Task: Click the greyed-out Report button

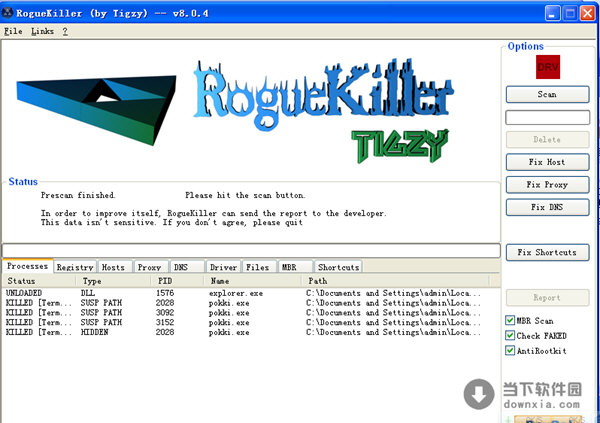Action: [547, 297]
